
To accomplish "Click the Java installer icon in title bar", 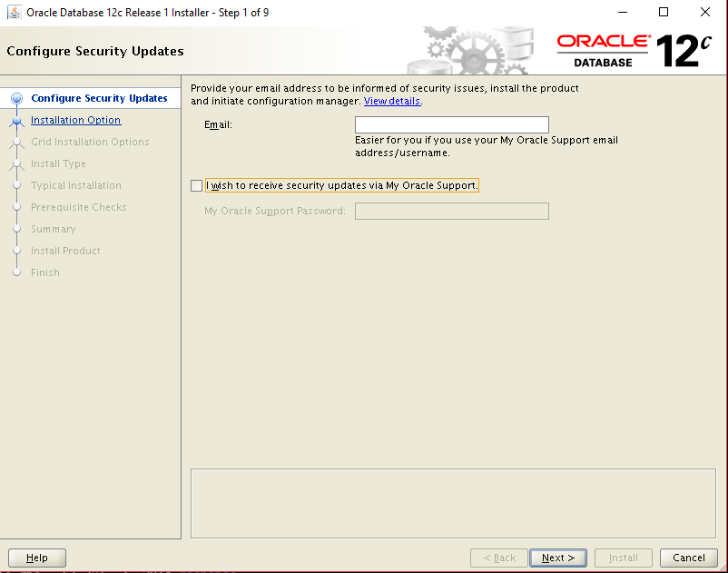I will tap(15, 12).
